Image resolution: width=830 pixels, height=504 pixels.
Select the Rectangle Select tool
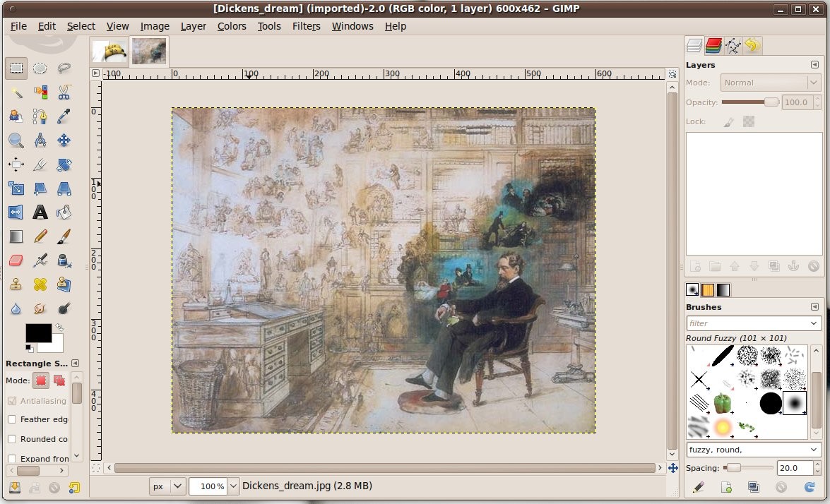coord(16,68)
